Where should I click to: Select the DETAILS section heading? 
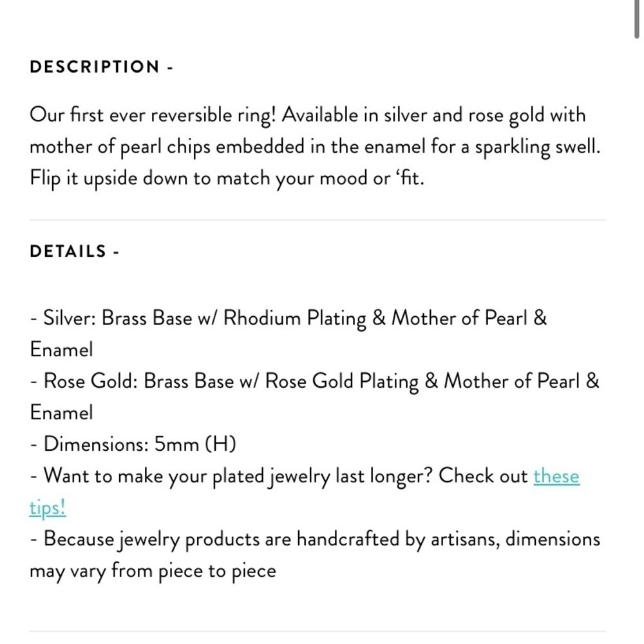[x=68, y=251]
